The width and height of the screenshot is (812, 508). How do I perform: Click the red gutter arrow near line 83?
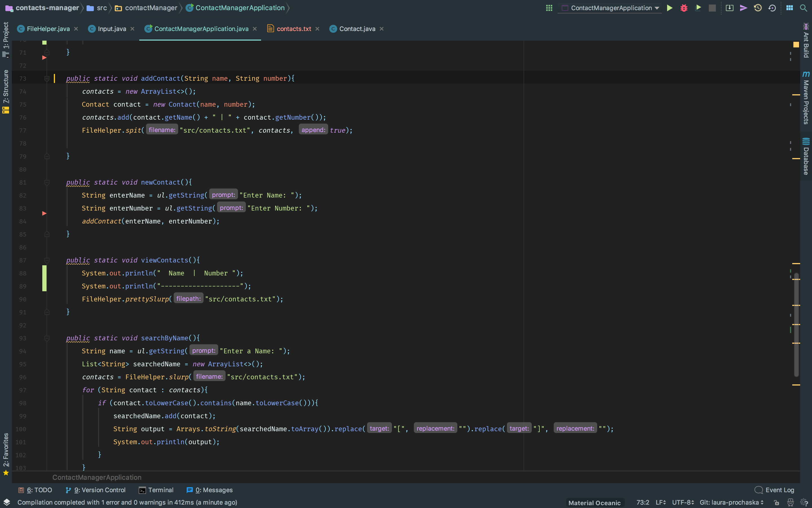coord(44,213)
